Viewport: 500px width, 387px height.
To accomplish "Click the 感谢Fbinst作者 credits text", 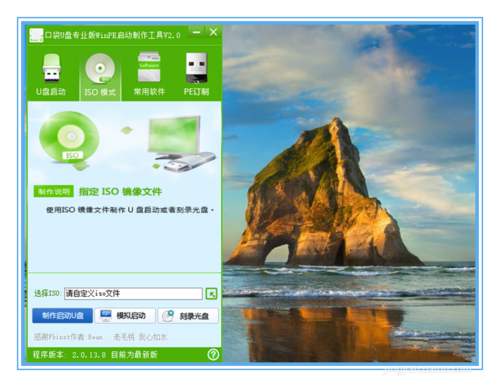I will [100, 337].
